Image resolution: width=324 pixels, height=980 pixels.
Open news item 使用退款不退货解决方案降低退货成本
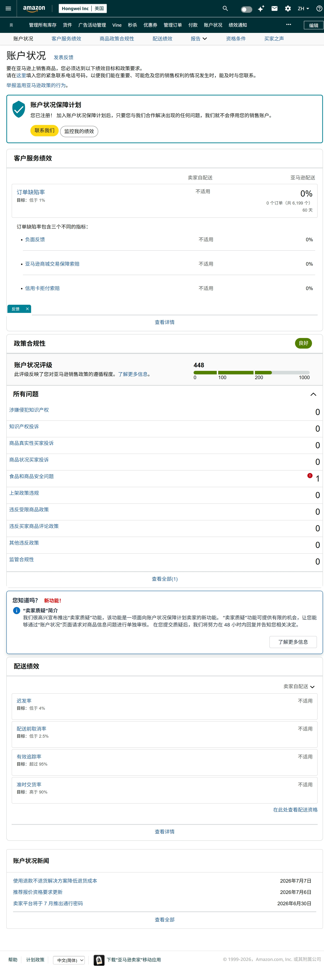tap(55, 881)
